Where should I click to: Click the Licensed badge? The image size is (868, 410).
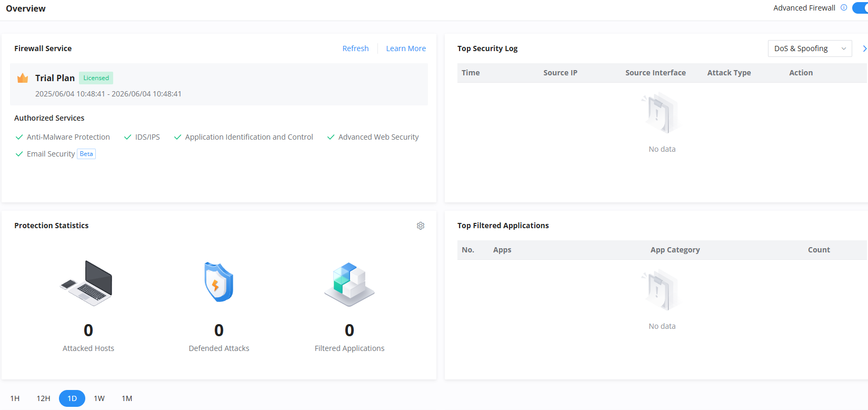[96, 78]
